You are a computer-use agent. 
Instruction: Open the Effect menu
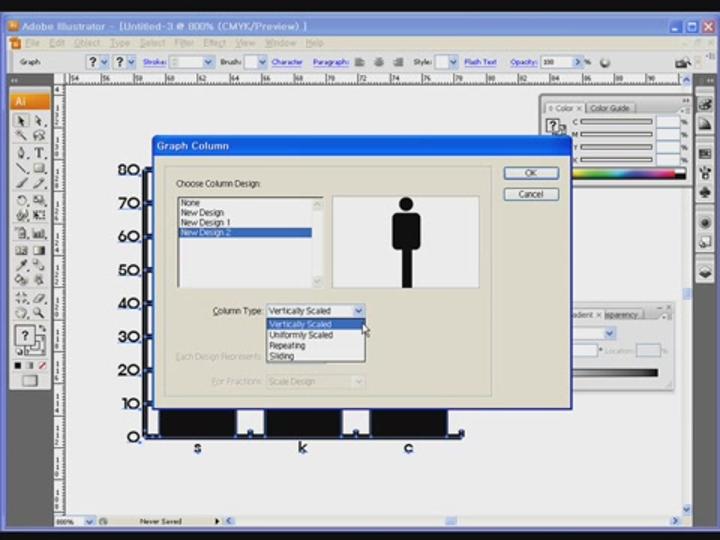click(x=214, y=43)
